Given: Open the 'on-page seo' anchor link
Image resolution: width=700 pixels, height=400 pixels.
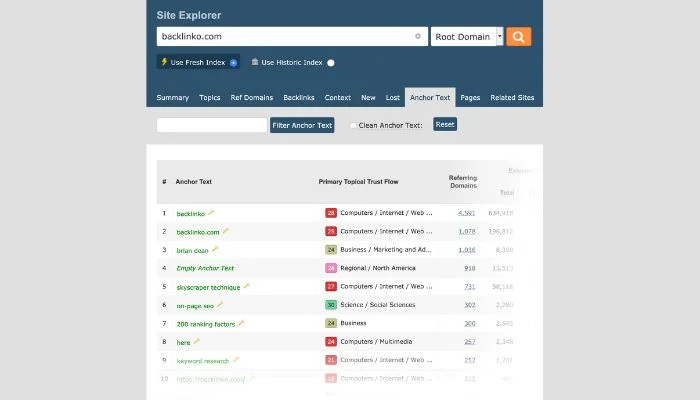Looking at the screenshot, I should pyautogui.click(x=195, y=306).
